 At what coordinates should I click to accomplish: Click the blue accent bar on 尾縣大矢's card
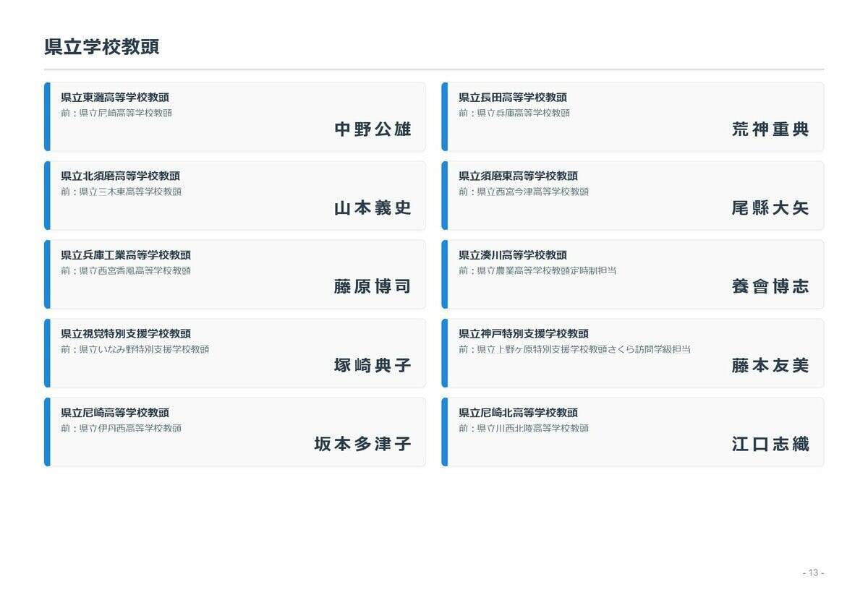click(x=446, y=194)
